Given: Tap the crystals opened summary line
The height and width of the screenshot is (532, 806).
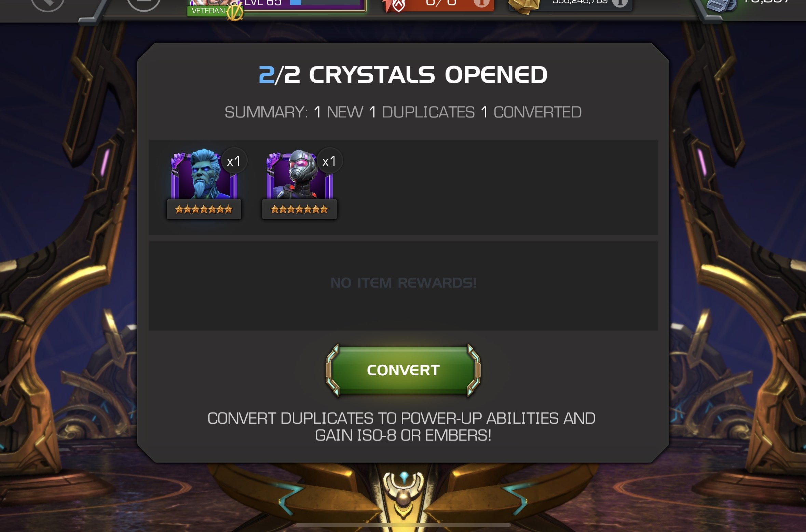Looking at the screenshot, I should [403, 112].
